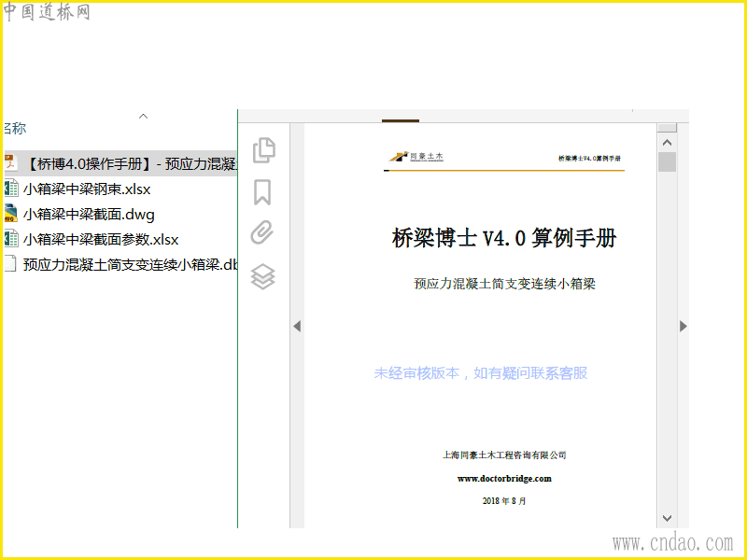Sort by the 名称 column header
Image resolution: width=747 pixels, height=560 pixels.
(x=15, y=128)
